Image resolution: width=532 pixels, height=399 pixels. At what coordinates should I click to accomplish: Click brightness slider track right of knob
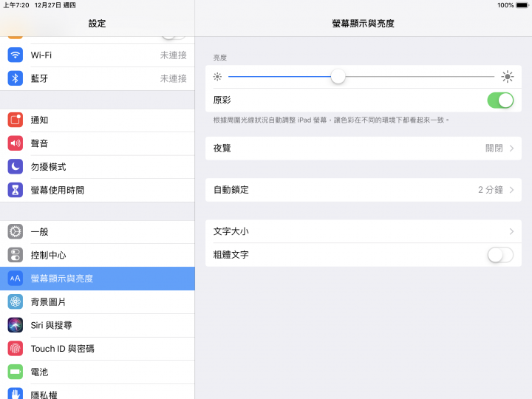tap(420, 77)
